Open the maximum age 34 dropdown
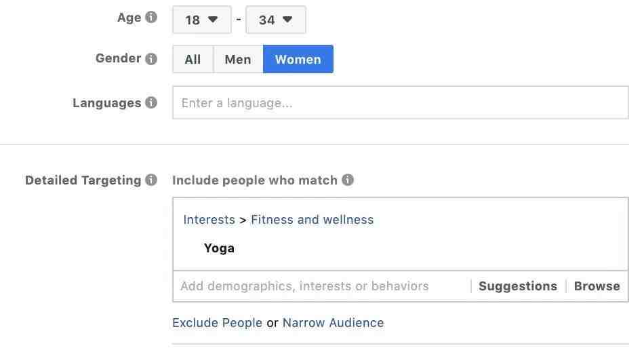Screen dimensions: 644x348 [x=276, y=20]
